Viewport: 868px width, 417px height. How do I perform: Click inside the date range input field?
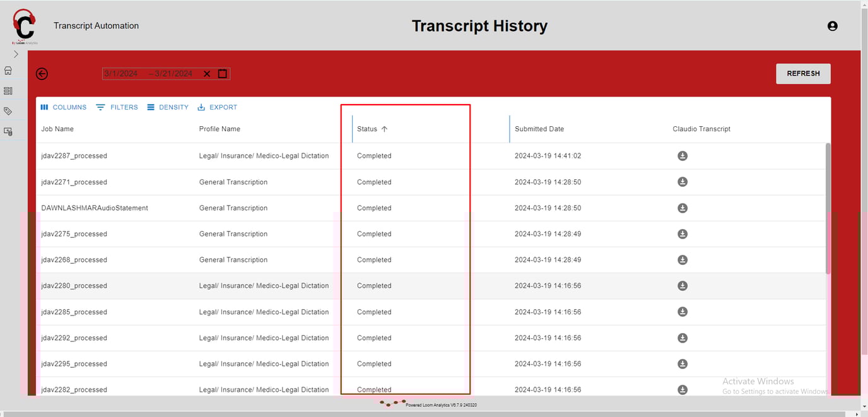(x=151, y=73)
